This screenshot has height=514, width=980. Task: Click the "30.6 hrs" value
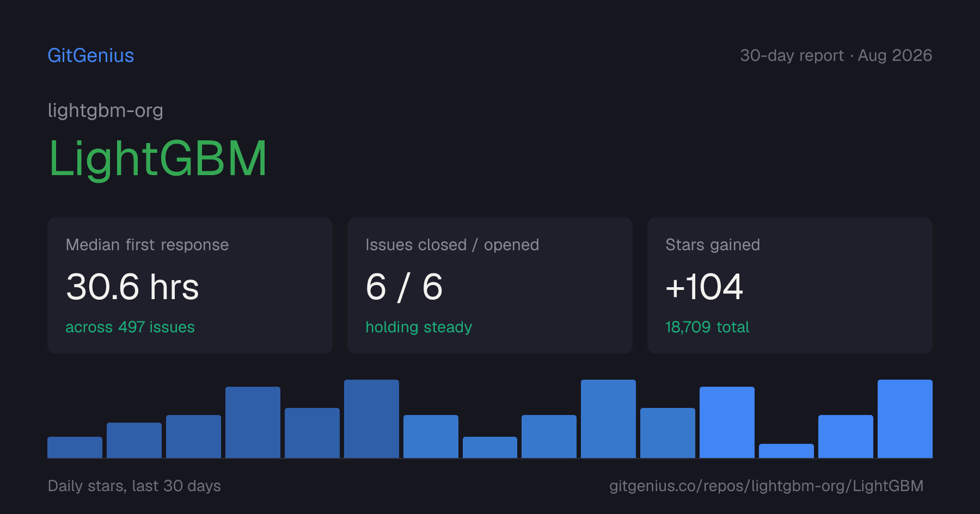coord(132,287)
